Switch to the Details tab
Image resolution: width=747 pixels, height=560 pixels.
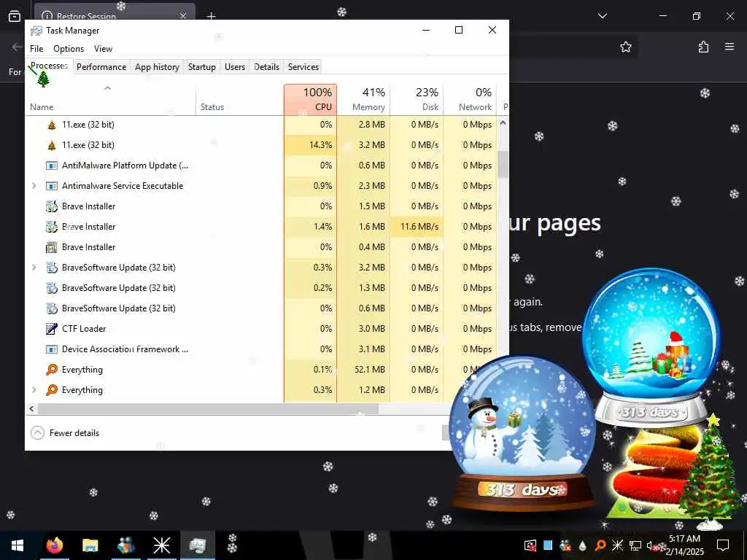[x=266, y=67]
